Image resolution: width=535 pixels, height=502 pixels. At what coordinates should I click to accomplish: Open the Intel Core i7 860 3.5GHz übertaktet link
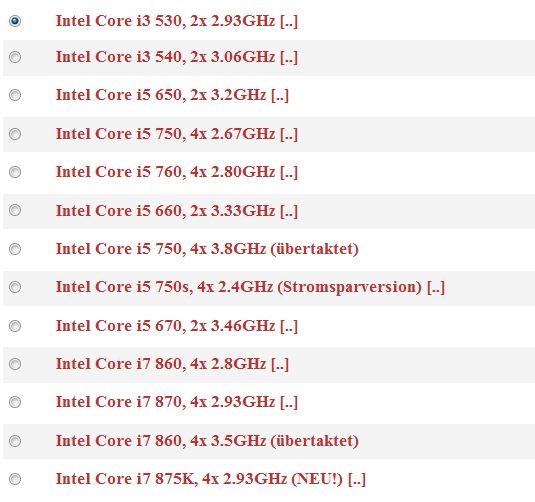click(207, 441)
